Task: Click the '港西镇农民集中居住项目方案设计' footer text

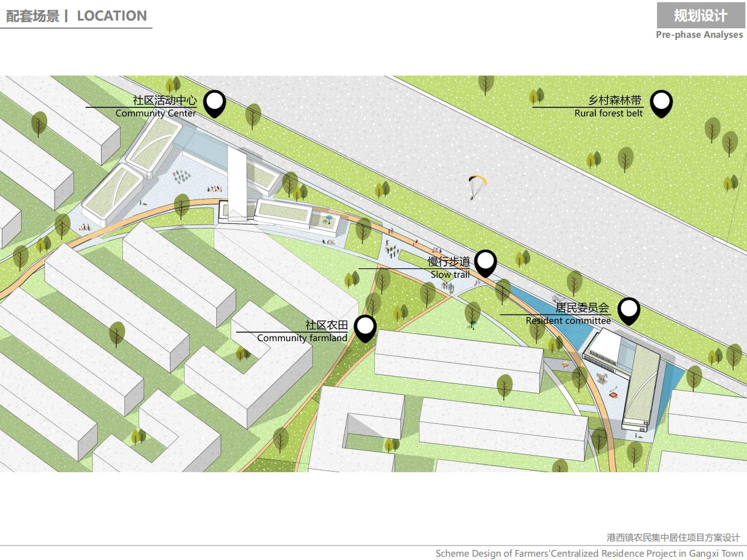Action: click(x=673, y=538)
